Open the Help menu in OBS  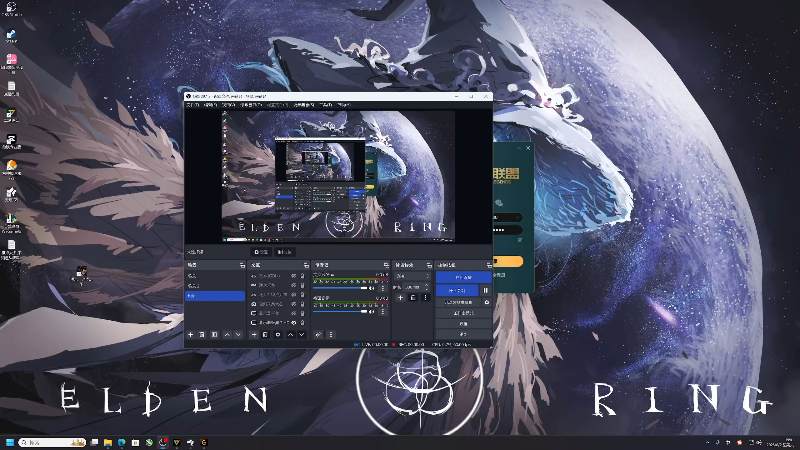pos(344,105)
